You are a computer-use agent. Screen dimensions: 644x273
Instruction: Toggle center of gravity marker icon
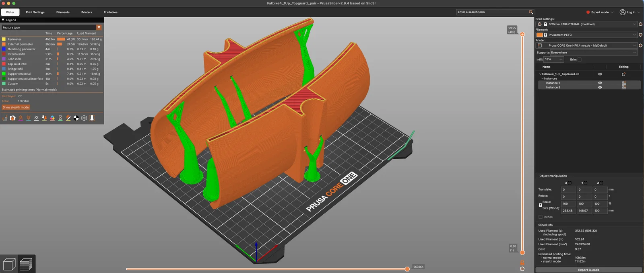[76, 118]
